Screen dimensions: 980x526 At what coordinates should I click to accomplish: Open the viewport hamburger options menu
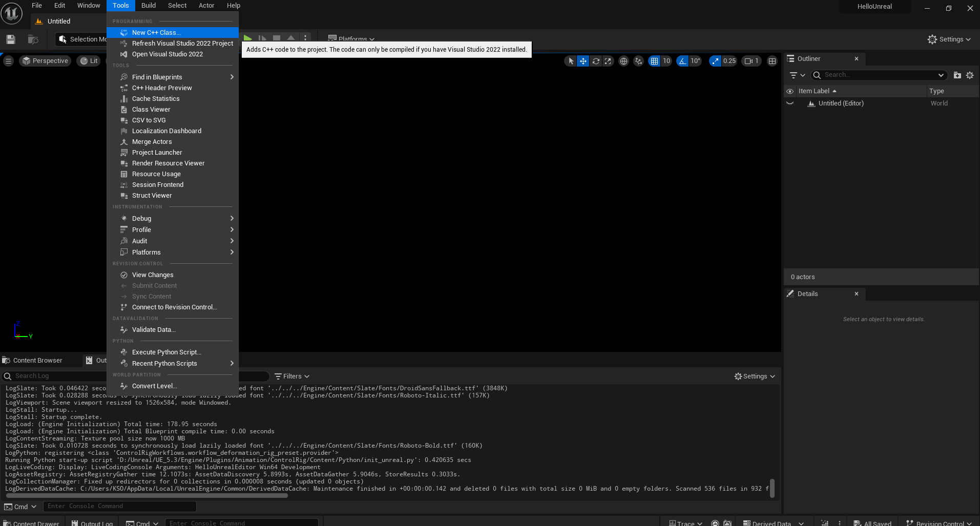coord(8,61)
